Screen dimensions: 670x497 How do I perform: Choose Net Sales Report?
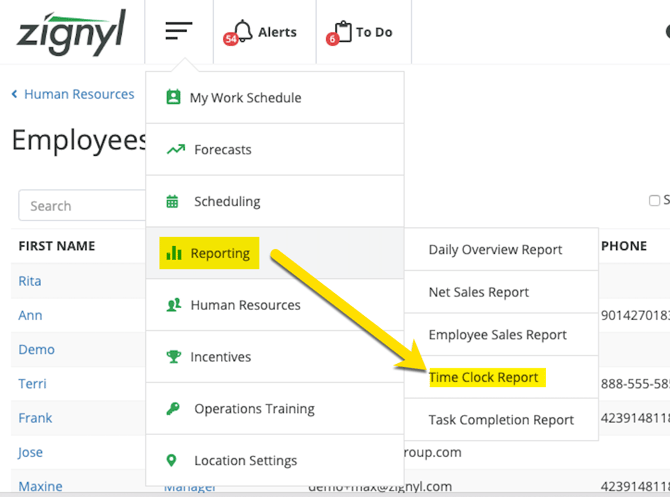(479, 292)
